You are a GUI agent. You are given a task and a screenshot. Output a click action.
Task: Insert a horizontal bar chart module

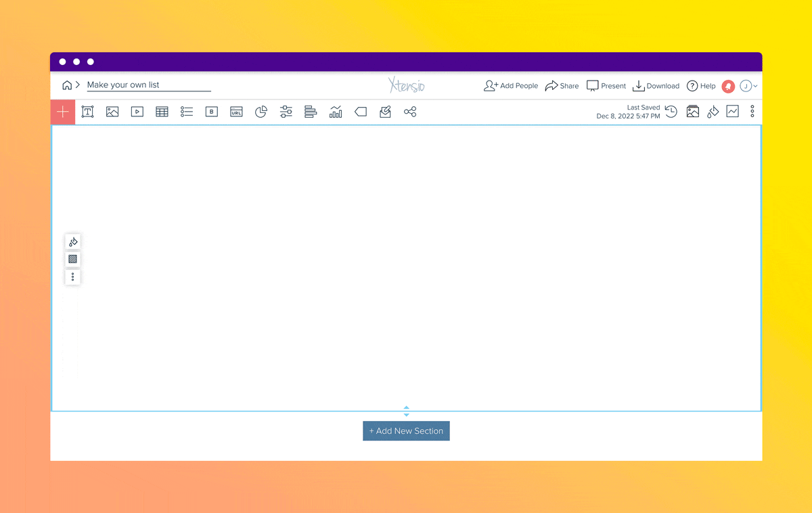point(311,112)
